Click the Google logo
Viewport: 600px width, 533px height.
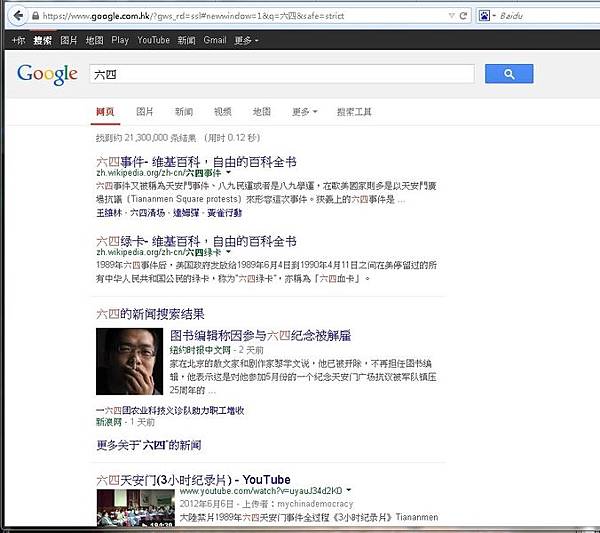point(47,74)
